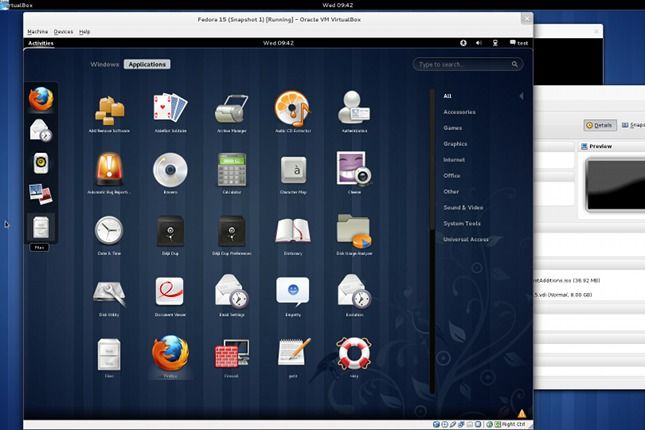Screen dimensions: 645x430
Task: Select the Universal Access category
Action: (x=466, y=239)
